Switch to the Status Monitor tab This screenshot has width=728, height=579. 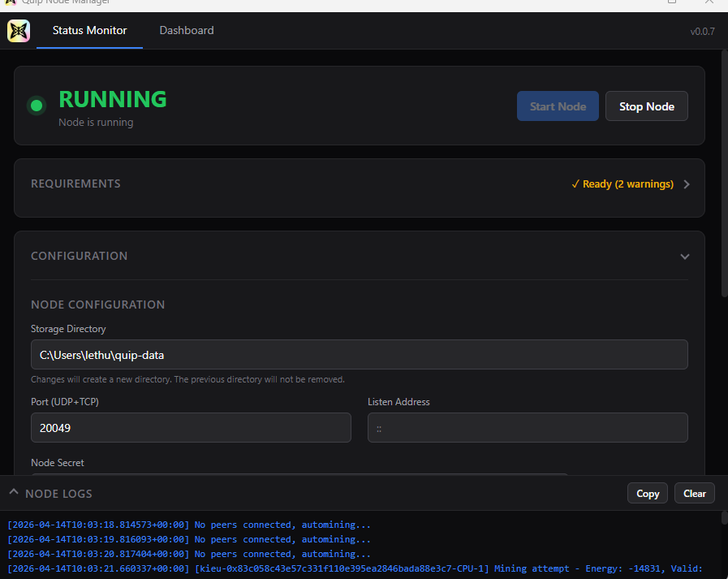tap(89, 31)
